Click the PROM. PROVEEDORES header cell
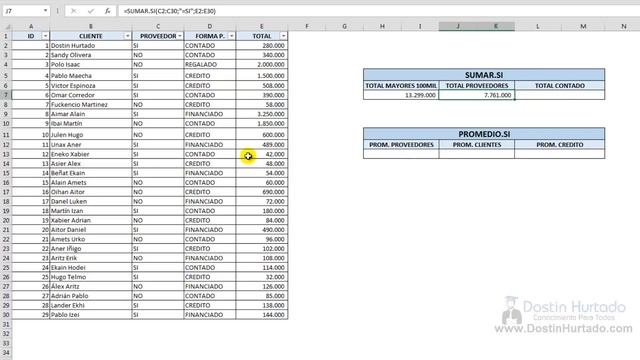Screen dimensions: 640x360 [x=401, y=145]
